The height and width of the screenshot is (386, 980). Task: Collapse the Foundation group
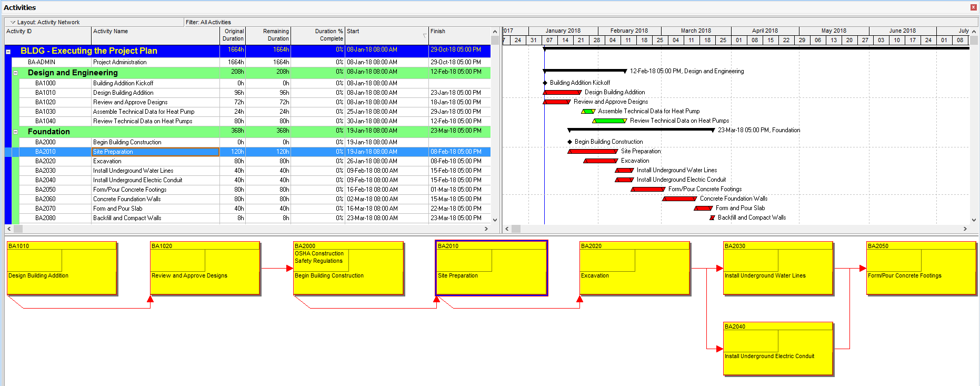coord(16,132)
